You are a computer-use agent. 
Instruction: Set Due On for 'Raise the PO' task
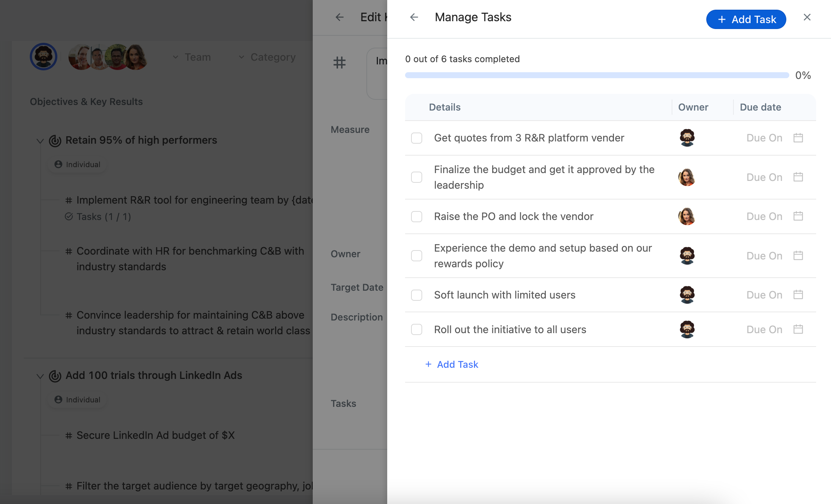(764, 217)
